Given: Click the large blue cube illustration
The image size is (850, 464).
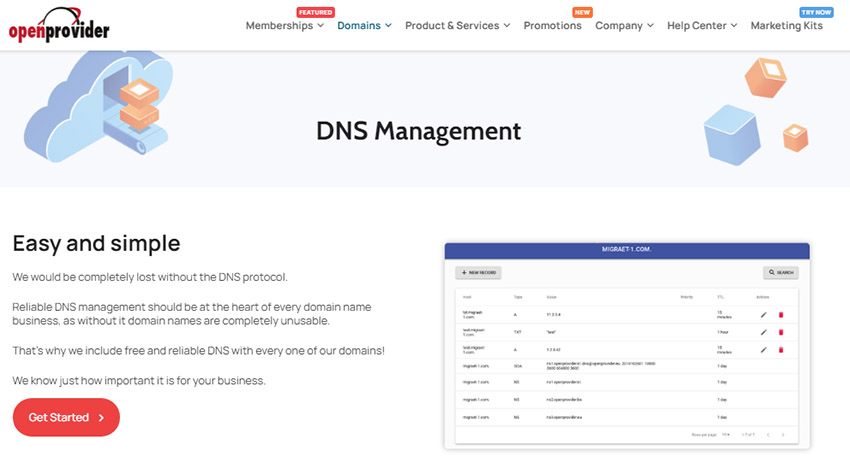Looking at the screenshot, I should tap(731, 136).
